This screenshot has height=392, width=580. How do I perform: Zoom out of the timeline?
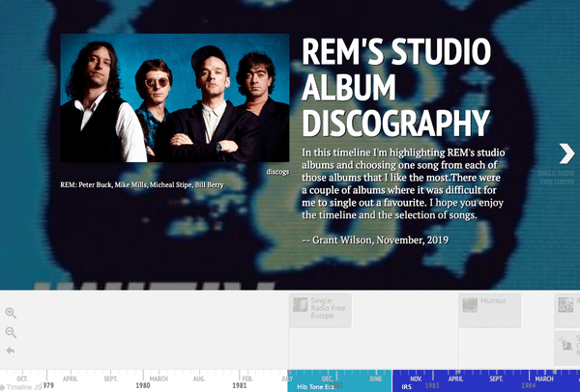tap(11, 332)
